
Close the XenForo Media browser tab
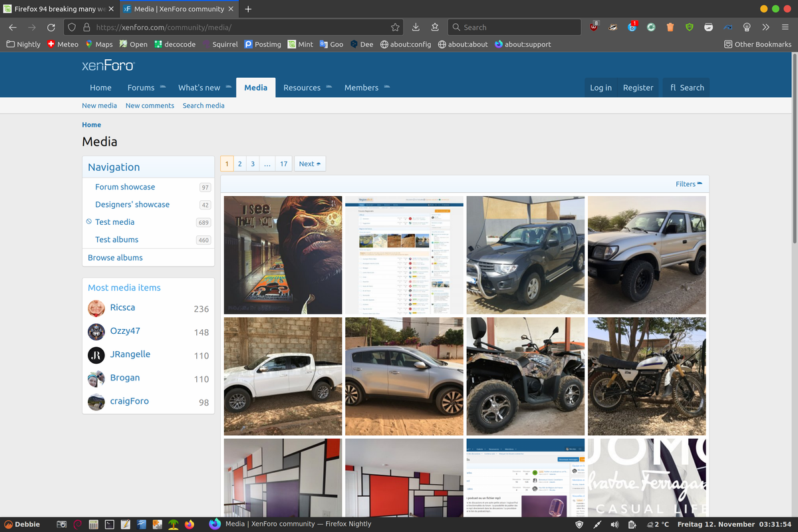[230, 9]
